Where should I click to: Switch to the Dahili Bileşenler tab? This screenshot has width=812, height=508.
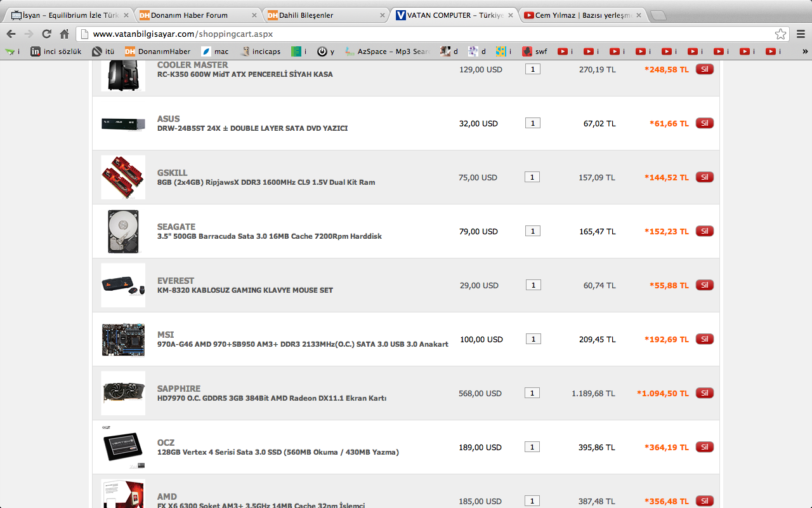[326, 15]
